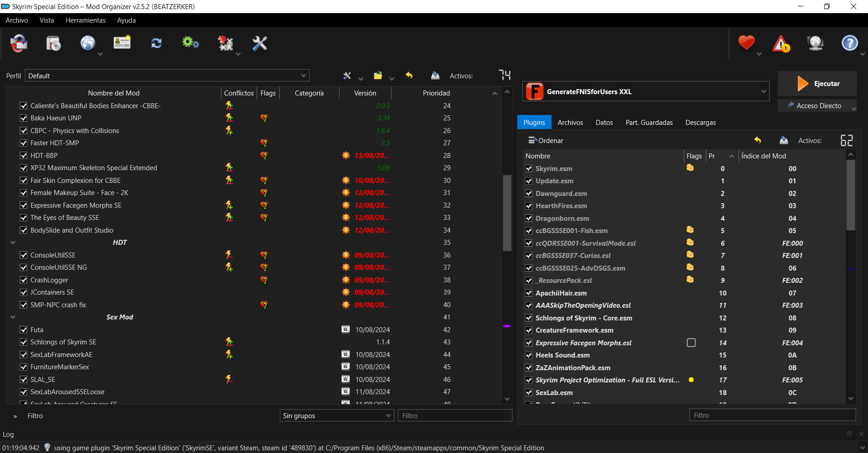868x453 pixels.
Task: Open the Nexus globe icon
Action: 88,43
